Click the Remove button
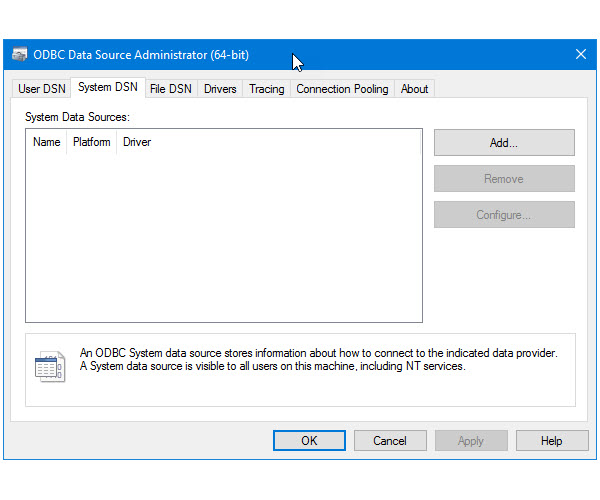The image size is (600, 500). pos(504,179)
